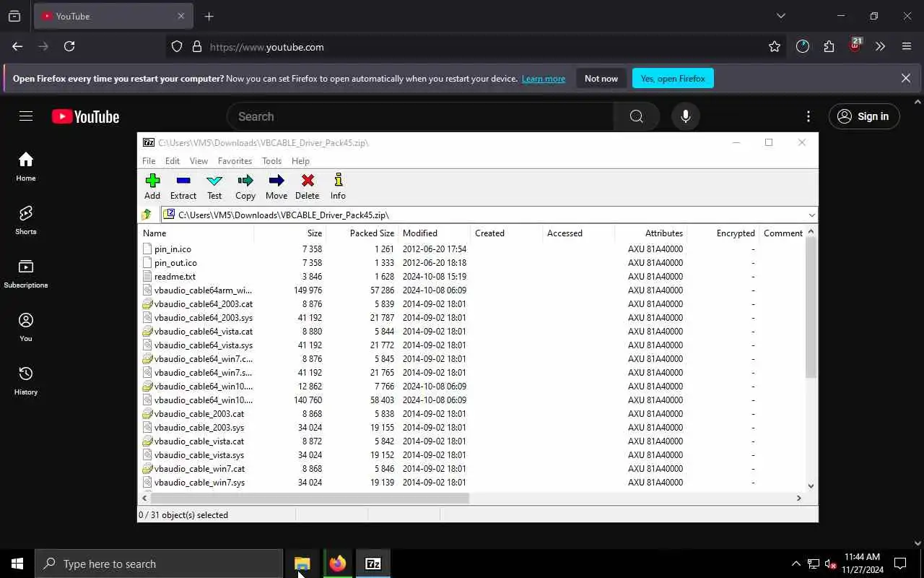The height and width of the screenshot is (578, 924).
Task: Follow the Learn more link
Action: pos(544,79)
